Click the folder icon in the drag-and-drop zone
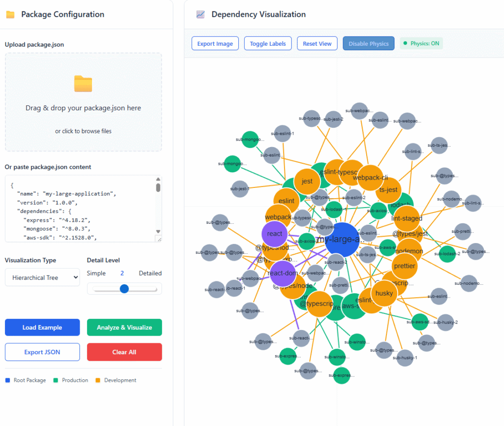The image size is (504, 426). coord(83,85)
